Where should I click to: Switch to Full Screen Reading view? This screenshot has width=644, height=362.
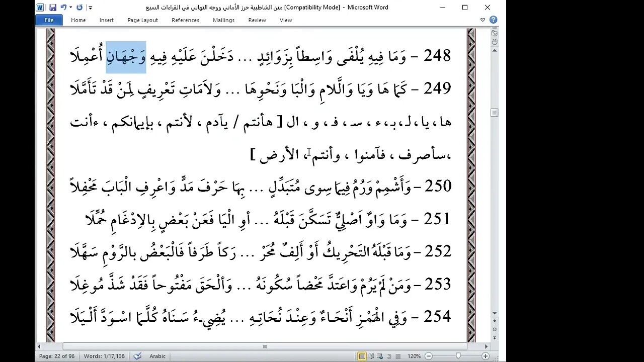tap(371, 356)
